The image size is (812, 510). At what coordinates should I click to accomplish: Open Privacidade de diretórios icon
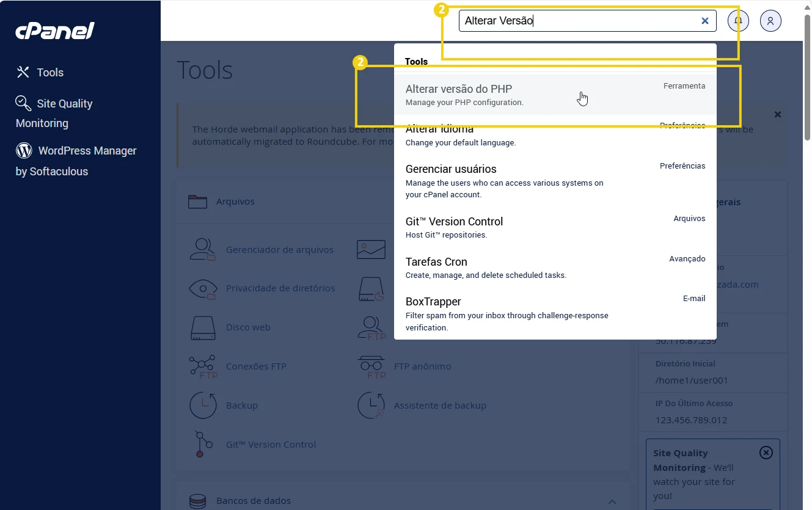tap(202, 288)
